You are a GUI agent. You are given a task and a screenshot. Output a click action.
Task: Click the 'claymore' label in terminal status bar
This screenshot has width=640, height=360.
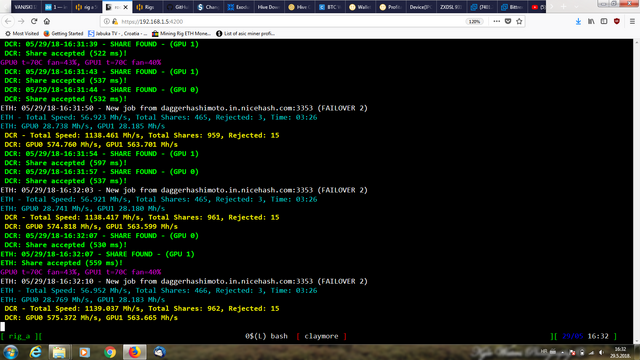(321, 336)
